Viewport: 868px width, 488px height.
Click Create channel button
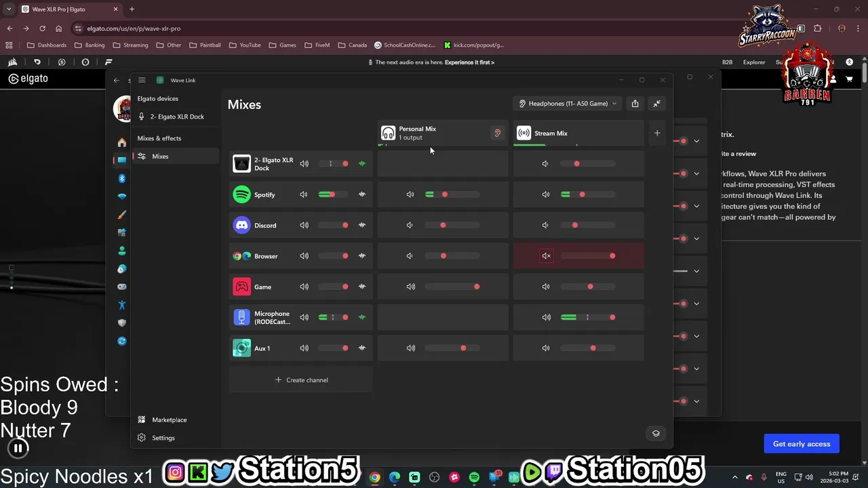tap(301, 380)
